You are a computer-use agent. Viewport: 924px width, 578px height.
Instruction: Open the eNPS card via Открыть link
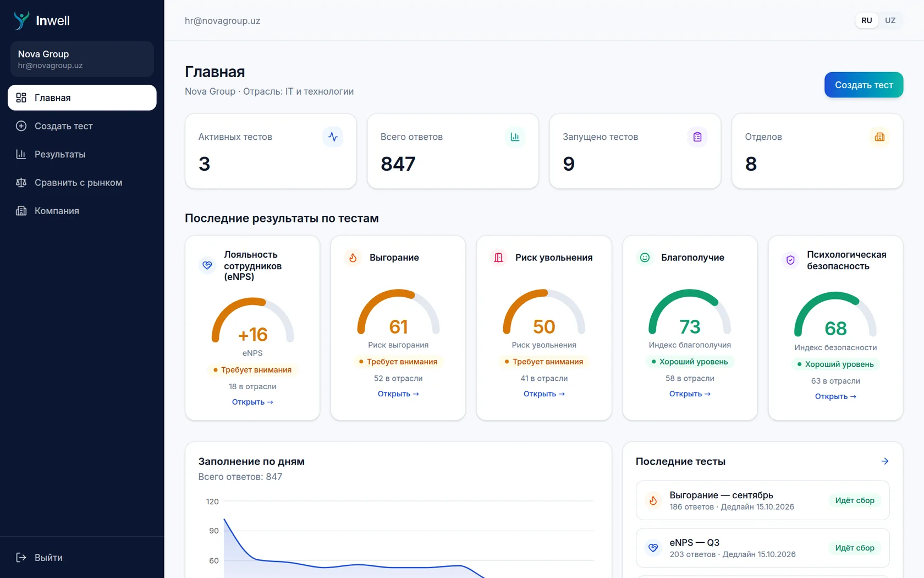[x=252, y=402]
